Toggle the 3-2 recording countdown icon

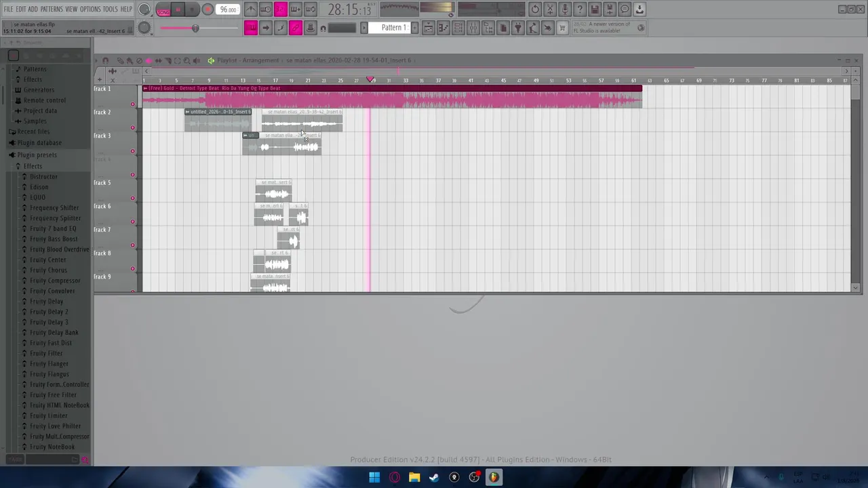(x=281, y=9)
